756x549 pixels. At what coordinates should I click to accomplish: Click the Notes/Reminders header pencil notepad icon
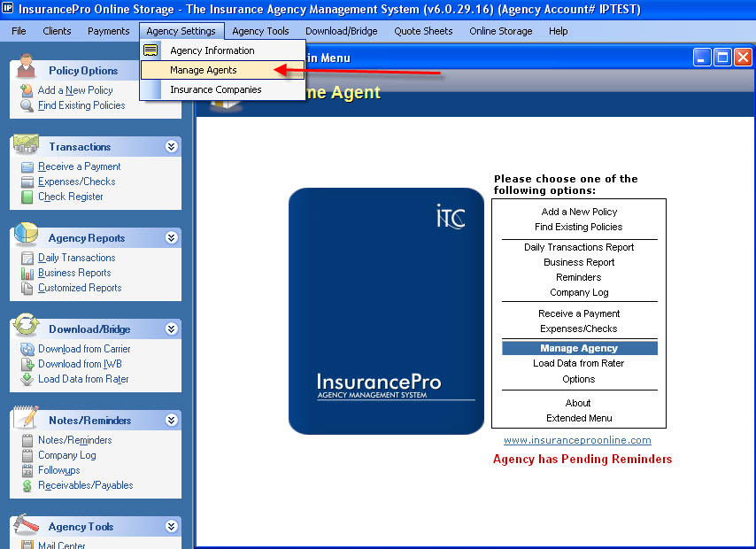pos(26,416)
